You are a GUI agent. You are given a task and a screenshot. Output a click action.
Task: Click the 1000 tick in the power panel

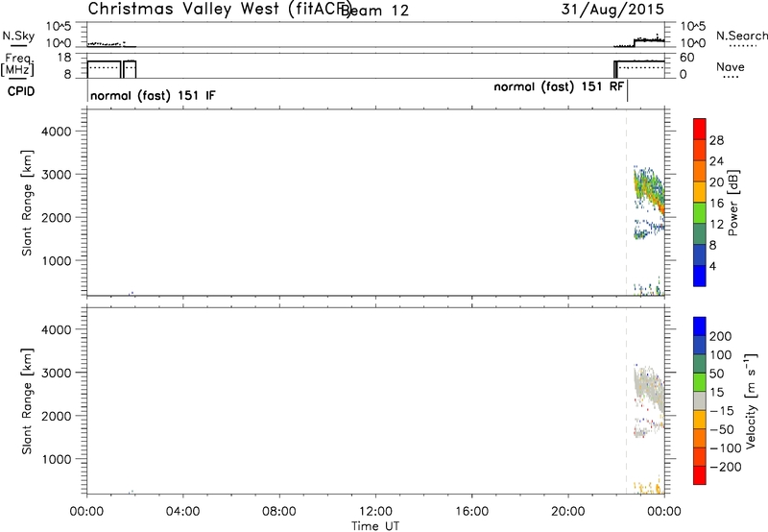pos(57,260)
